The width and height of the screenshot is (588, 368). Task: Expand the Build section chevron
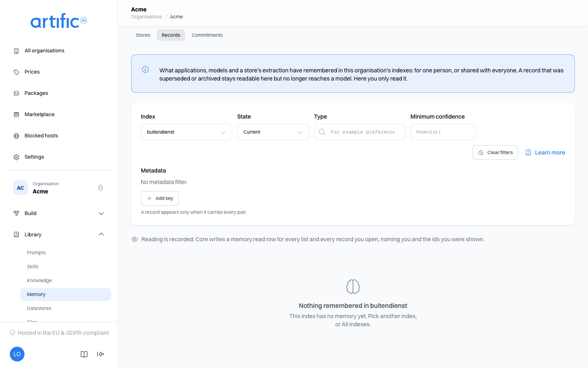(101, 213)
